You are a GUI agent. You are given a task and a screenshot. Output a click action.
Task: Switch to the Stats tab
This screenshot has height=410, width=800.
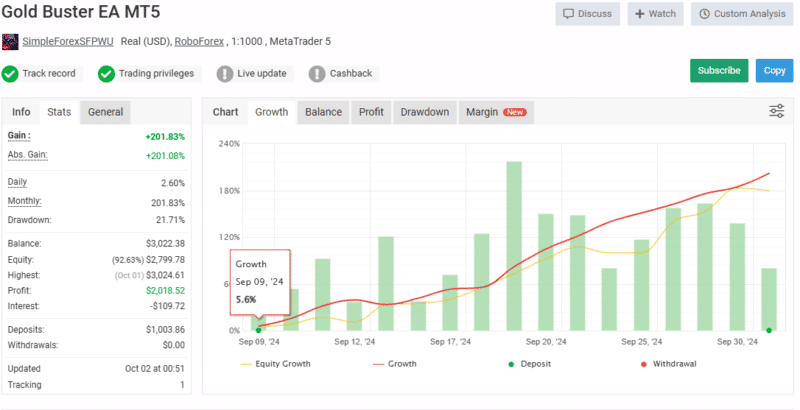tap(59, 112)
